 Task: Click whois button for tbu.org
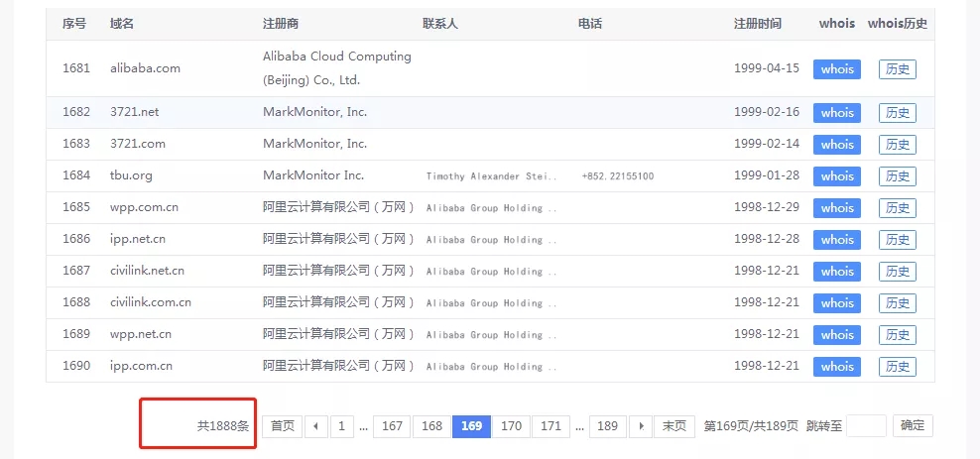(x=837, y=176)
